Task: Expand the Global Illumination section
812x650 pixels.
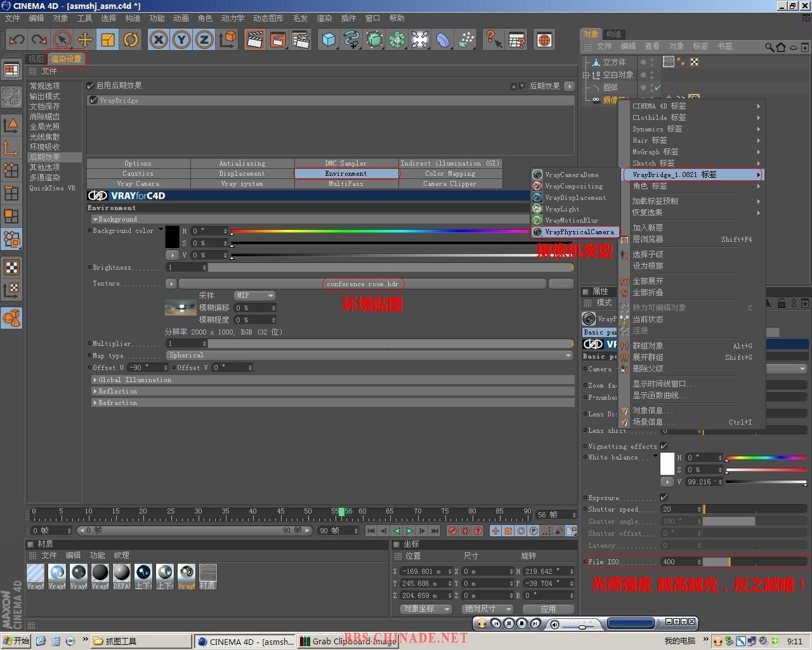Action: pyautogui.click(x=134, y=380)
